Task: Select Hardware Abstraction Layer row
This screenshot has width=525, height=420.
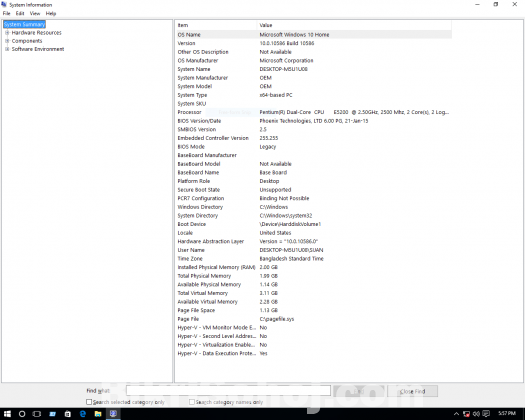Action: click(x=314, y=241)
